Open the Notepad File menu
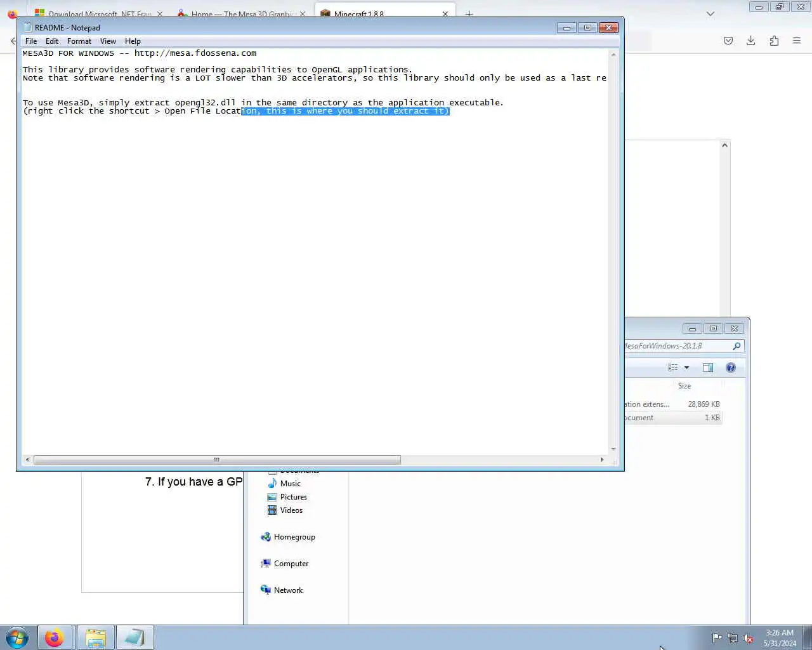812x650 pixels. tap(31, 41)
